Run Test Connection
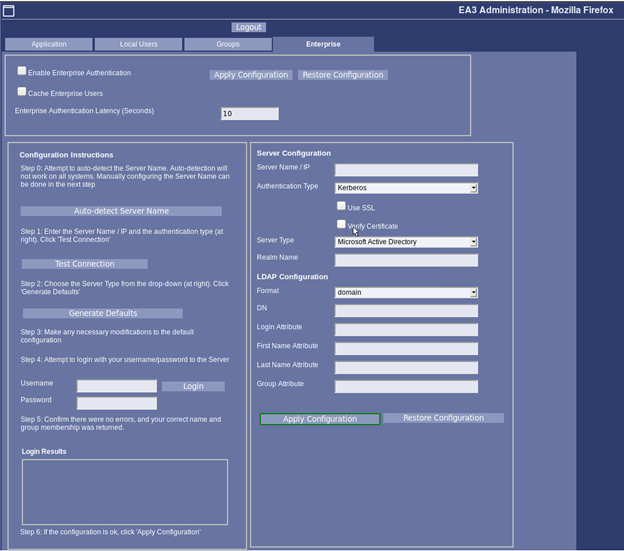The height and width of the screenshot is (551, 624). tap(84, 264)
